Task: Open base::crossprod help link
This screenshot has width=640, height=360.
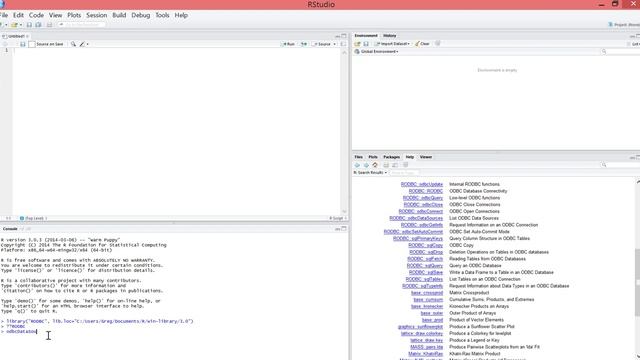Action: click(x=427, y=293)
